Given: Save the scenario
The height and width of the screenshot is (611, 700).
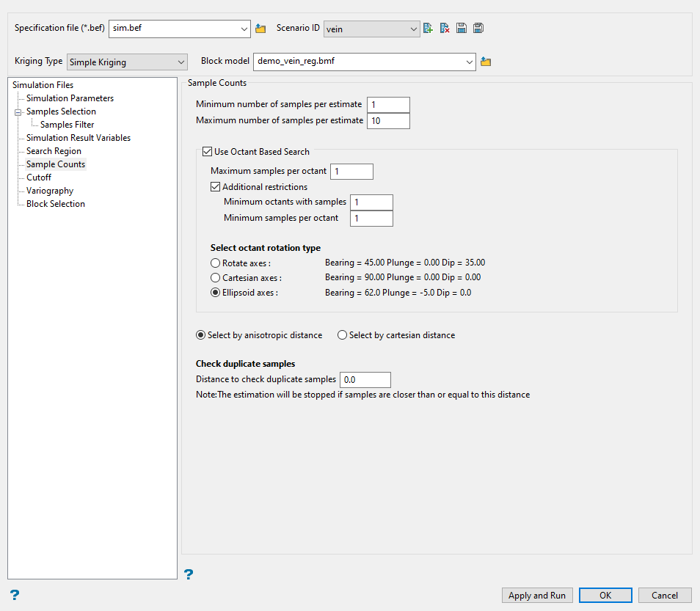Looking at the screenshot, I should [x=462, y=29].
